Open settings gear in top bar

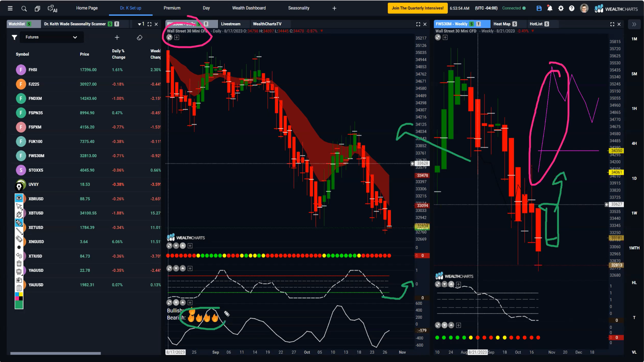tap(561, 8)
